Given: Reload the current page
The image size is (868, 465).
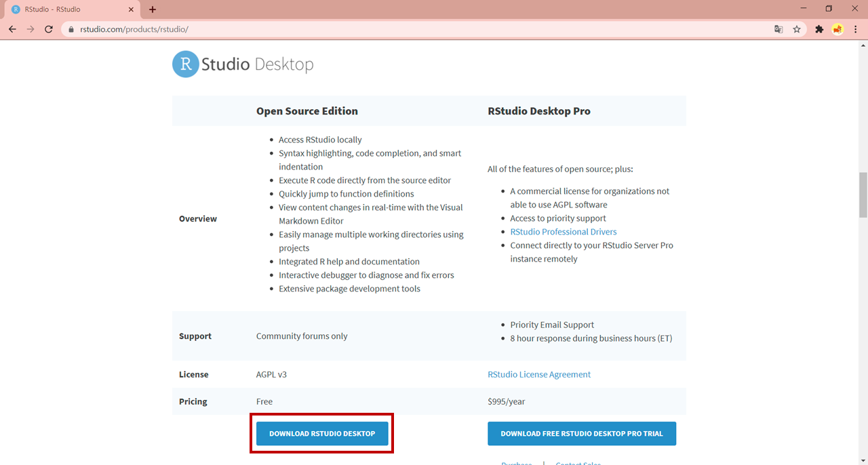Looking at the screenshot, I should pyautogui.click(x=49, y=29).
